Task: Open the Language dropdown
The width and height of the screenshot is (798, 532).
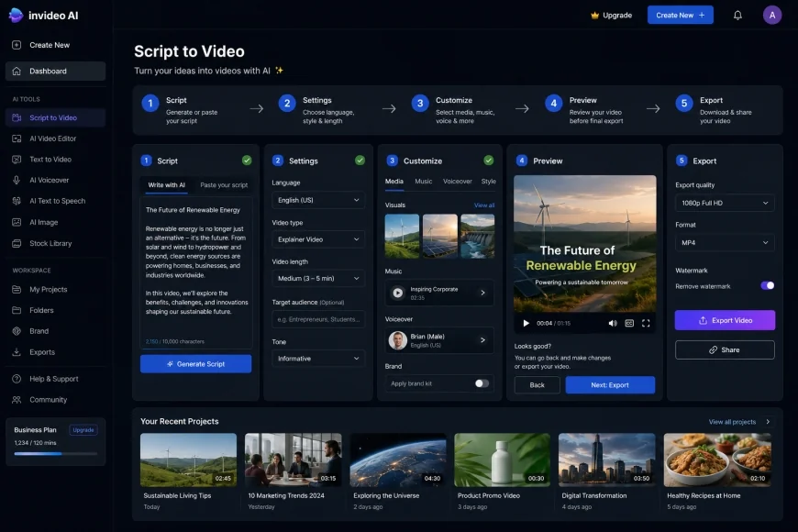Action: 318,200
